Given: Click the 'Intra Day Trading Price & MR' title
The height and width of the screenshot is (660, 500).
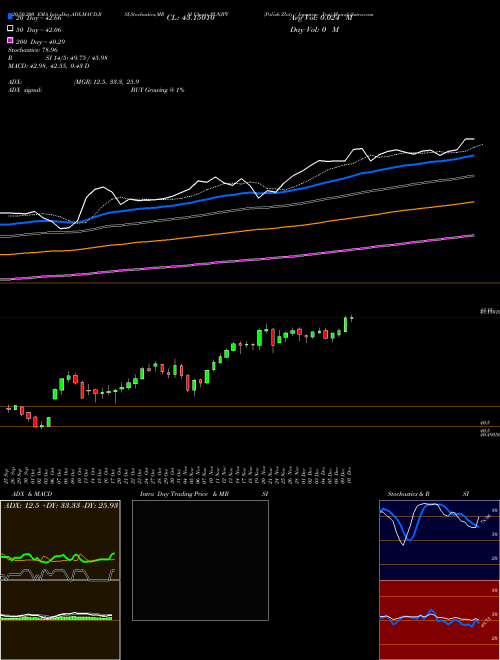Looking at the screenshot, I should 184,494.
